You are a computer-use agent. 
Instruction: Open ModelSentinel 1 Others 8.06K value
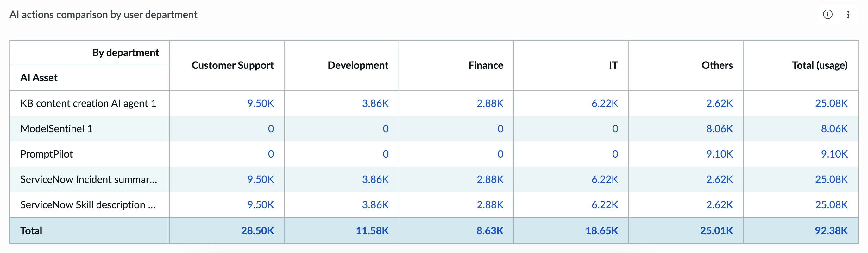tap(720, 128)
